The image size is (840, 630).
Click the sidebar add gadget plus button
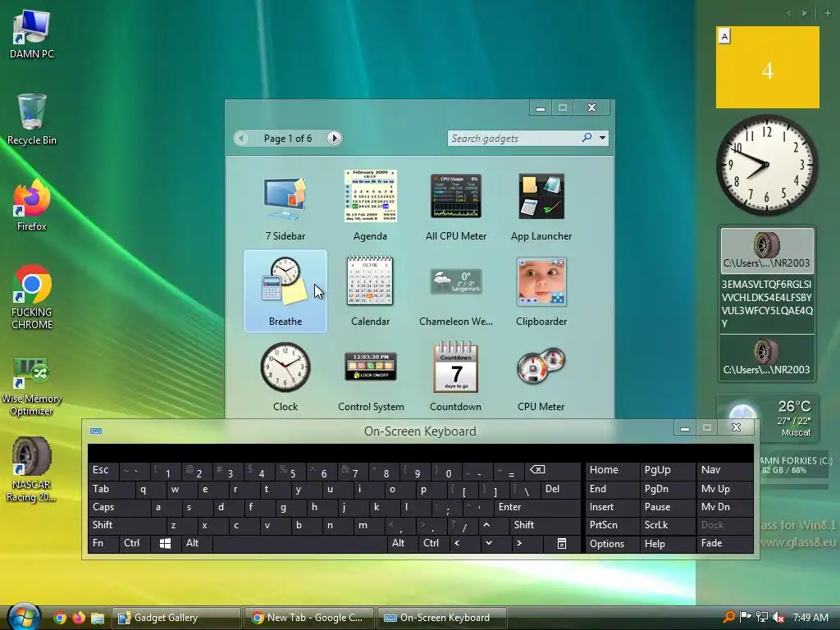[827, 13]
